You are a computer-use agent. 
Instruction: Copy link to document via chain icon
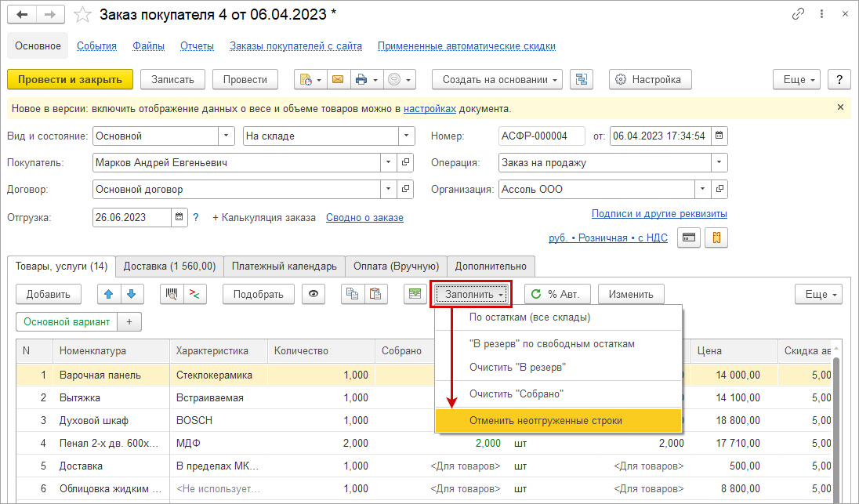[x=798, y=14]
